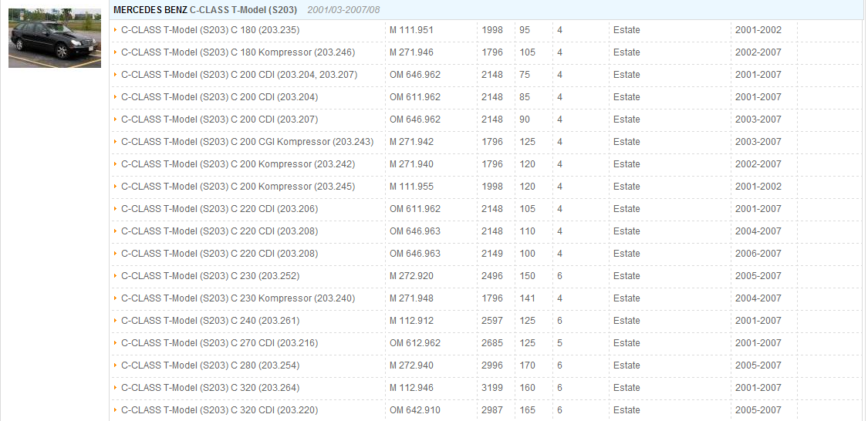Select engine code M 112.946
The height and width of the screenshot is (421, 868).
[x=411, y=388]
